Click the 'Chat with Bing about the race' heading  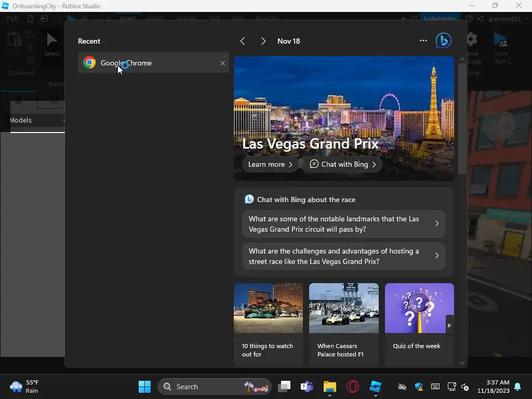point(306,199)
